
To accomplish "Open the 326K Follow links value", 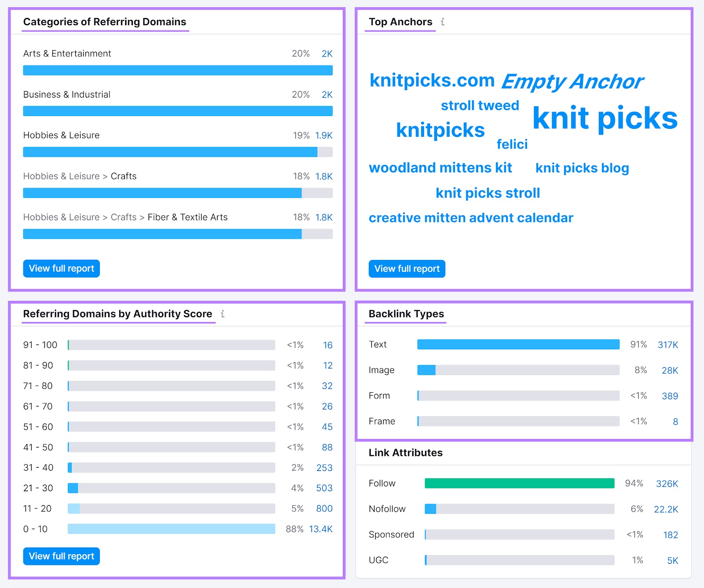I will click(x=667, y=483).
